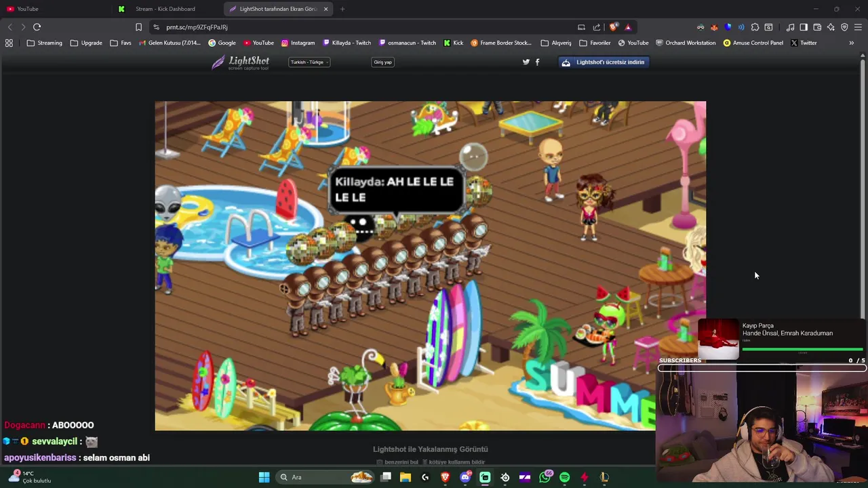Open the Amuse Control Panel bookmark
This screenshot has height=488, width=868.
click(x=753, y=43)
